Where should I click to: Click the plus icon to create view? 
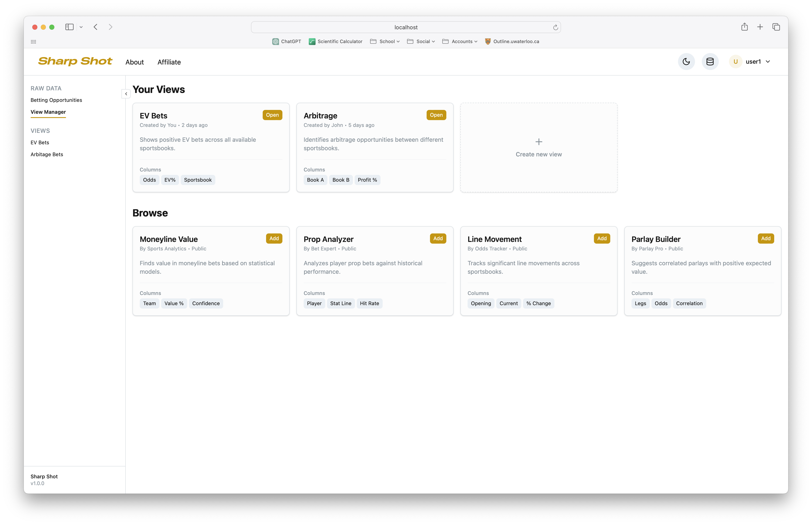tap(539, 142)
